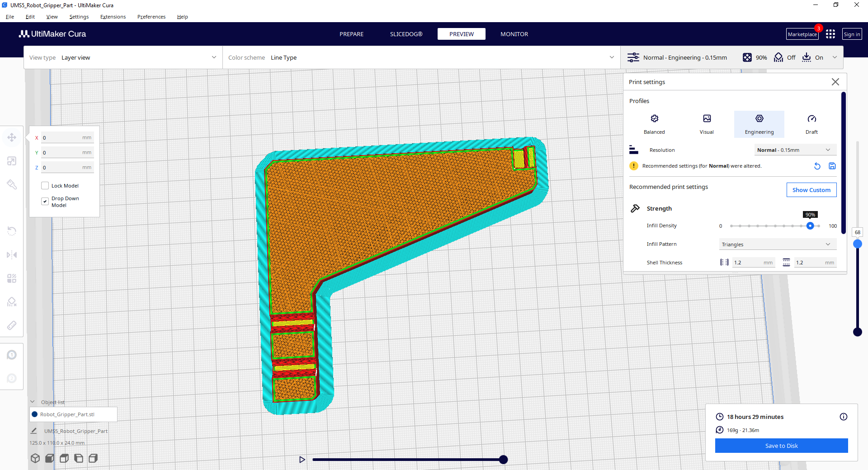Image resolution: width=868 pixels, height=470 pixels.
Task: Click the print time info icon
Action: pyautogui.click(x=843, y=417)
